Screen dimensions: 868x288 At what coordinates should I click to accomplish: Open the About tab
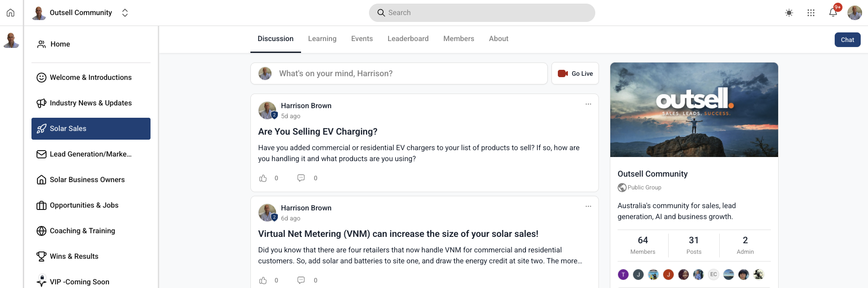pyautogui.click(x=499, y=39)
